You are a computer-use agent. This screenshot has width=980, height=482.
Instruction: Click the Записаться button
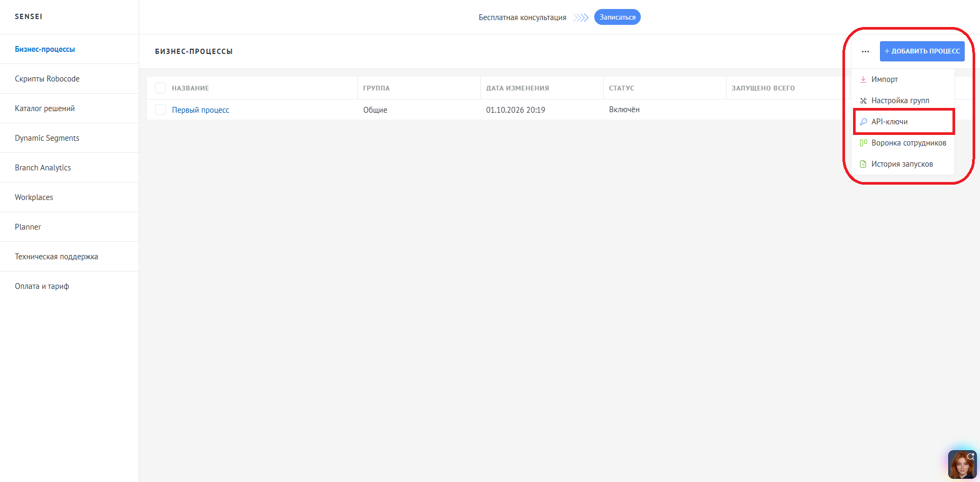click(617, 17)
